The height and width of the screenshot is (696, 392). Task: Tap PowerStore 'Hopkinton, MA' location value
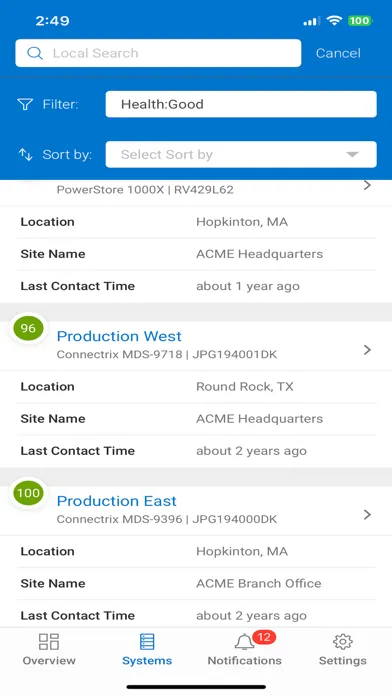coord(242,222)
